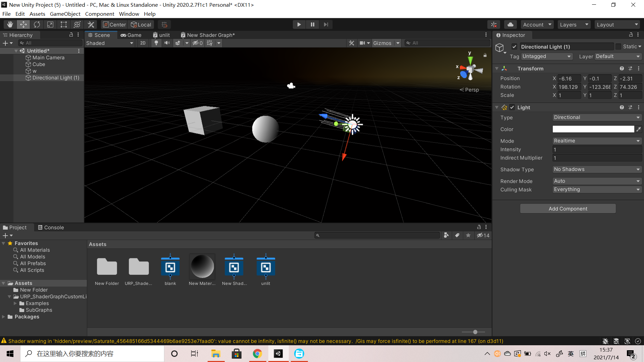Click Add Component button
This screenshot has height=362, width=644.
point(568,208)
